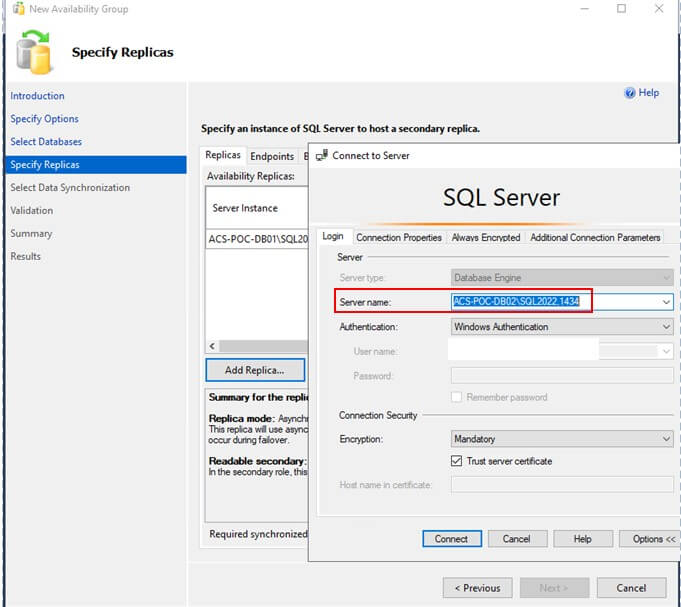The height and width of the screenshot is (607, 681).
Task: Click the Specify Replicas database icon
Action: pos(34,52)
